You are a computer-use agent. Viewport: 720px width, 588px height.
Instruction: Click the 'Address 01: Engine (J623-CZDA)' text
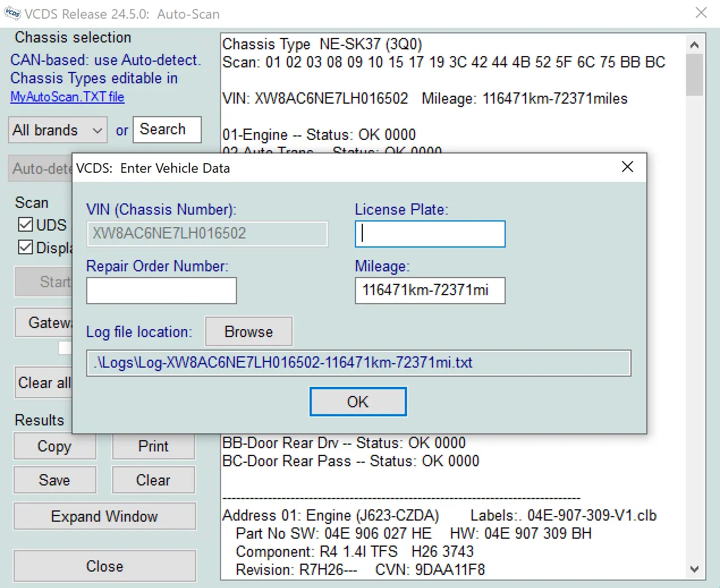[331, 515]
